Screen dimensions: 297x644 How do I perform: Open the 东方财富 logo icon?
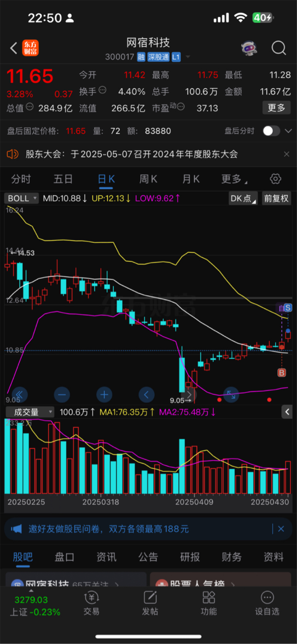click(x=31, y=48)
